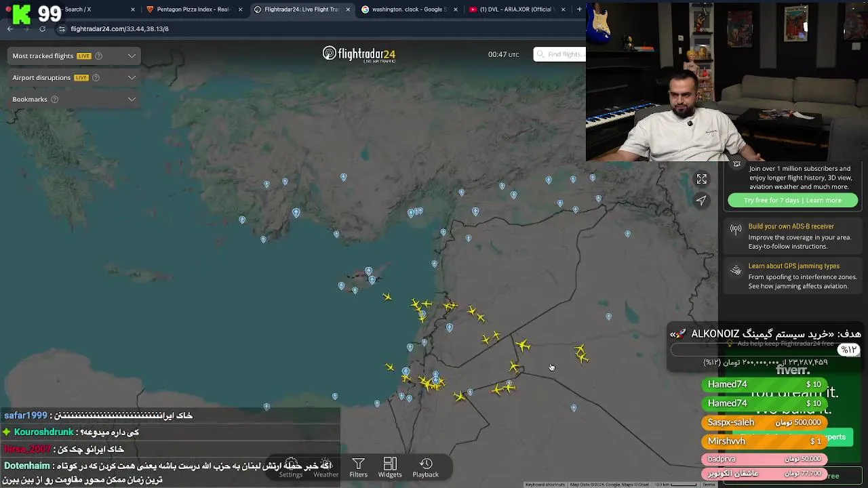
Task: Reload the Flightradar24 page
Action: 42,28
